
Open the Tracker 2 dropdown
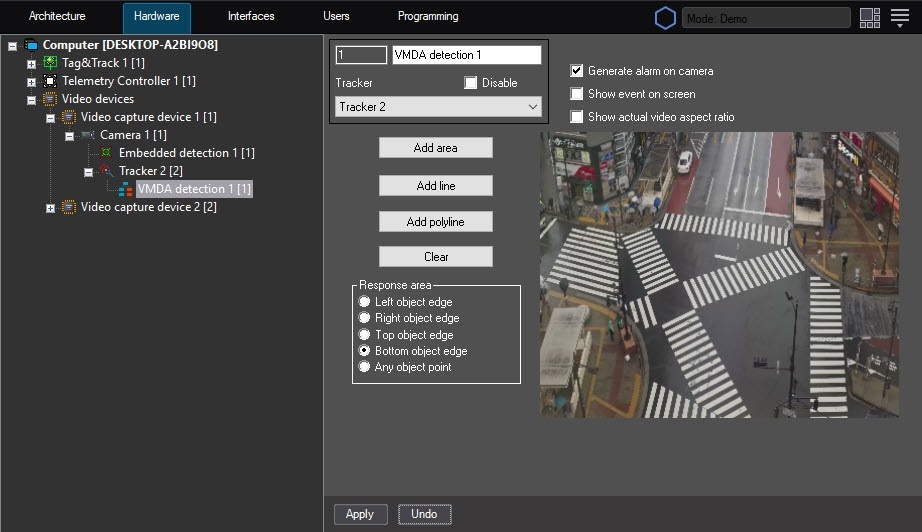click(x=438, y=107)
